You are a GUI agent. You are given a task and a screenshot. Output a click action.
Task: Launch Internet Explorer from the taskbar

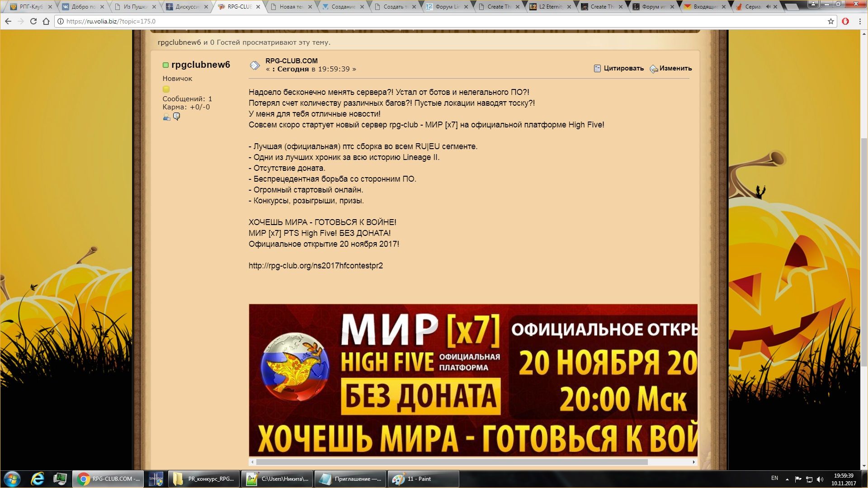(37, 479)
